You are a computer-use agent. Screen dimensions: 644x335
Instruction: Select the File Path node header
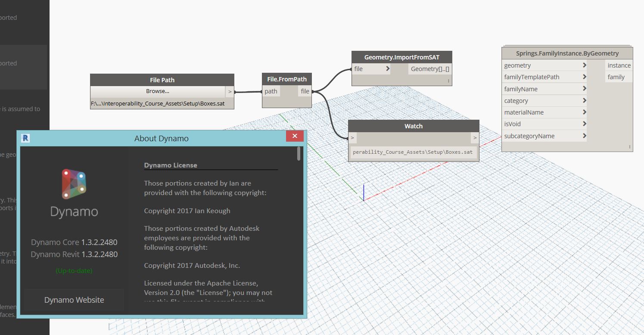click(x=162, y=80)
